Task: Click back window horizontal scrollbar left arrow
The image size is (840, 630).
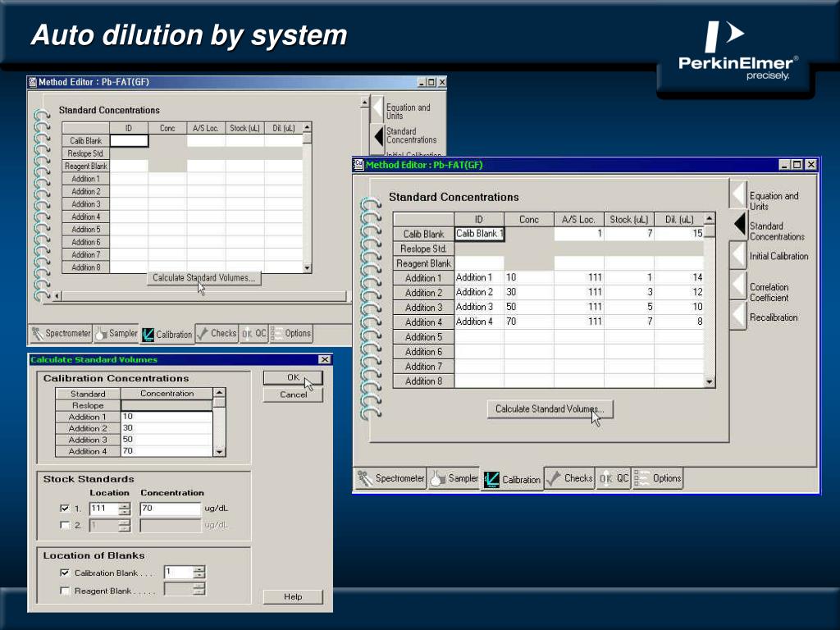Action: click(x=57, y=295)
